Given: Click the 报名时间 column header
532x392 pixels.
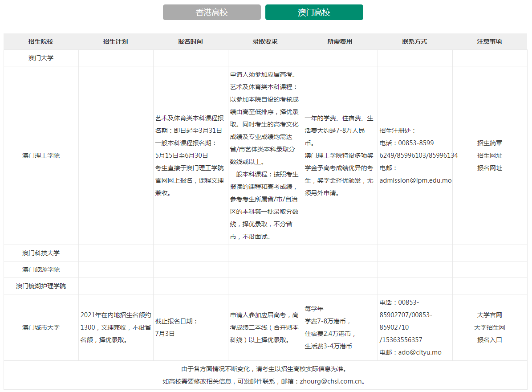Looking at the screenshot, I should click(191, 41).
